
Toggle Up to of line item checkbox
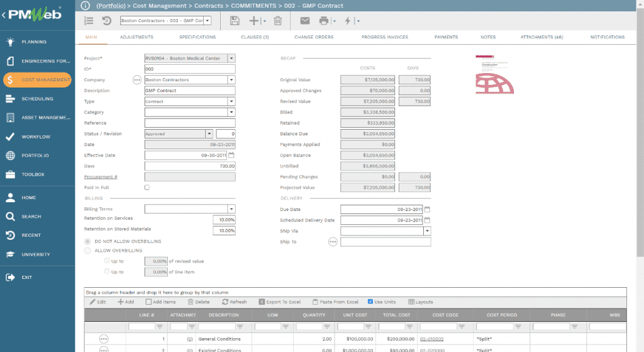point(107,271)
